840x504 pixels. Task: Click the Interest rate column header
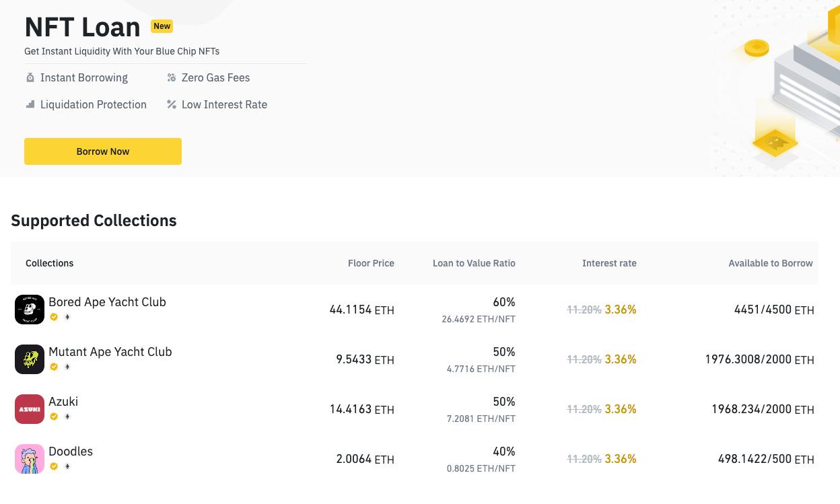[x=609, y=263]
